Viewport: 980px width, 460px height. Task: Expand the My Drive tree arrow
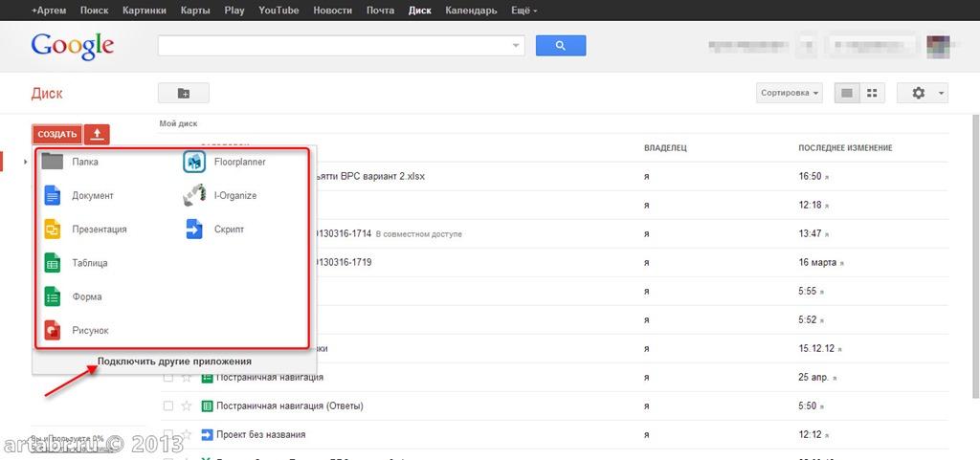pyautogui.click(x=26, y=163)
